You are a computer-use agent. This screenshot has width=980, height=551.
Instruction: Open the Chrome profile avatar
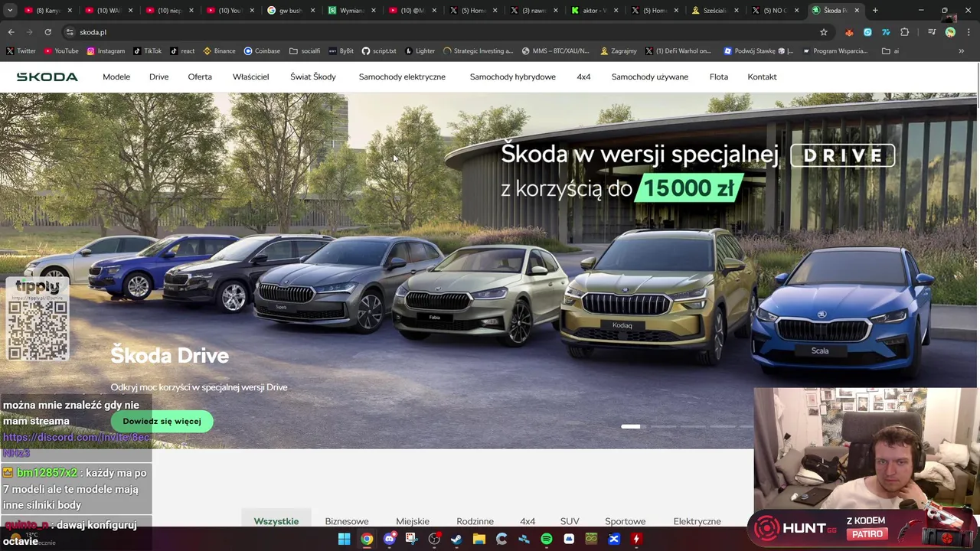coord(950,32)
